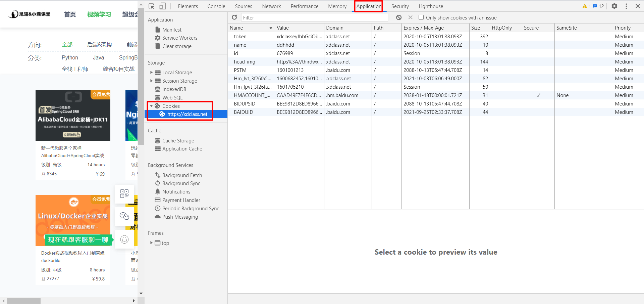Viewport: 644px width, 304px height.
Task: Click the warning count indicator icon
Action: pos(587,6)
